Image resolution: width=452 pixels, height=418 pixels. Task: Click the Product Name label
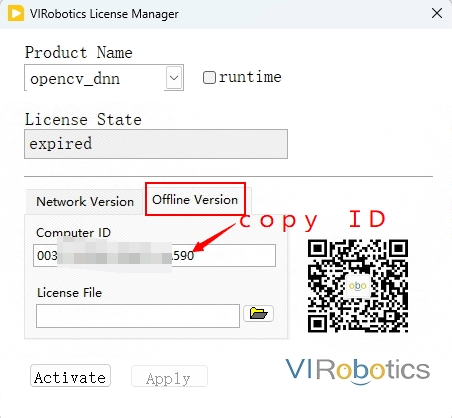point(79,53)
